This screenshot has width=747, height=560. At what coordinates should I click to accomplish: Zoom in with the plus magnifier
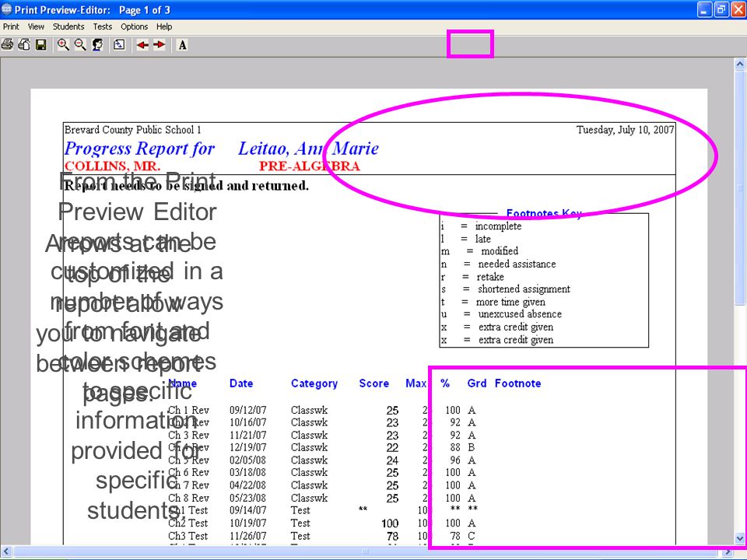click(63, 45)
